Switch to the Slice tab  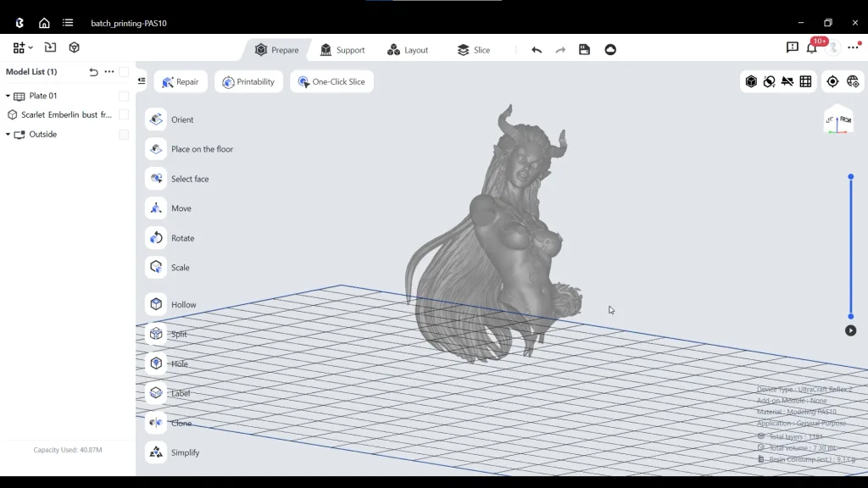click(x=474, y=50)
